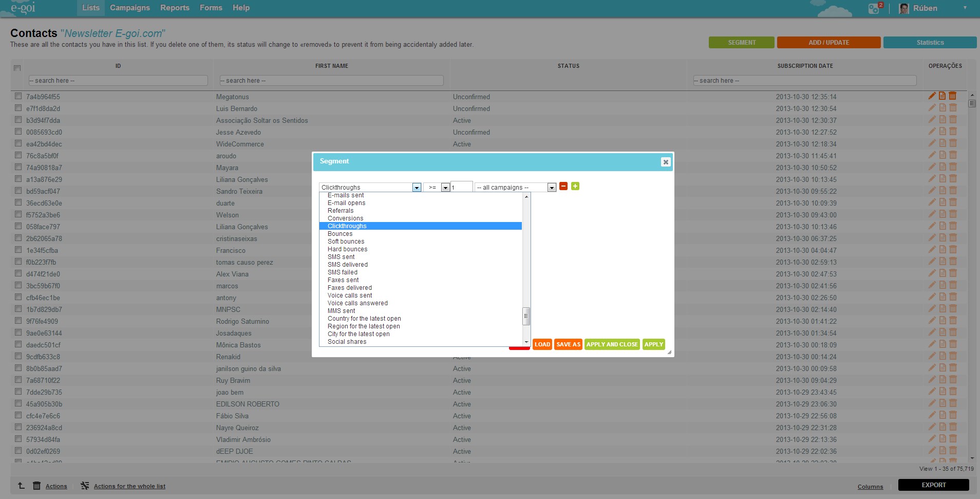Viewport: 980px width, 499px height.
Task: Click the wrench icon for whole list actions
Action: [x=85, y=486]
